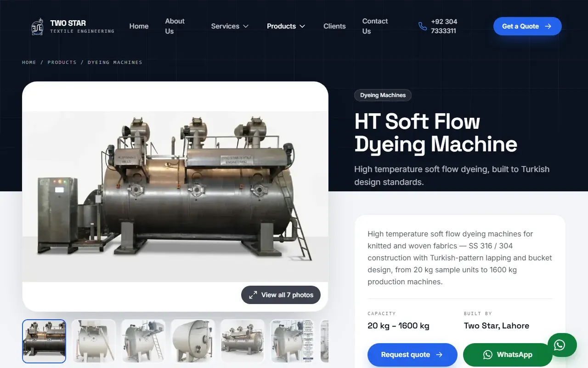This screenshot has width=588, height=368.
Task: Click the DYEING MACHINES breadcrumb link
Action: [x=115, y=62]
